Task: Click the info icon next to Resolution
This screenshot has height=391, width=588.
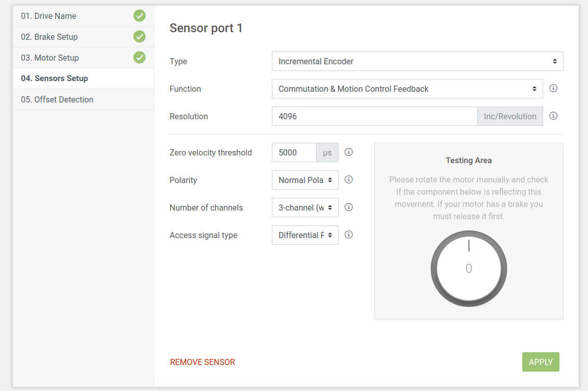Action: click(x=553, y=116)
